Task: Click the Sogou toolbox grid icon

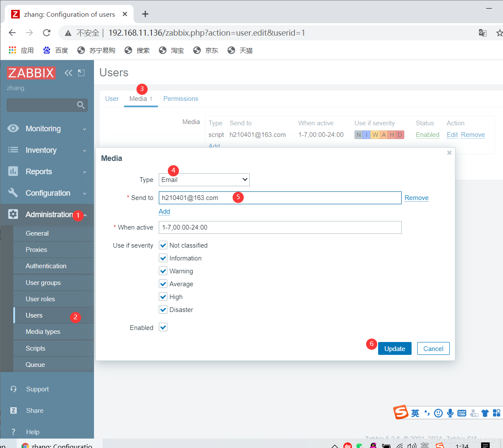Action: pyautogui.click(x=497, y=413)
